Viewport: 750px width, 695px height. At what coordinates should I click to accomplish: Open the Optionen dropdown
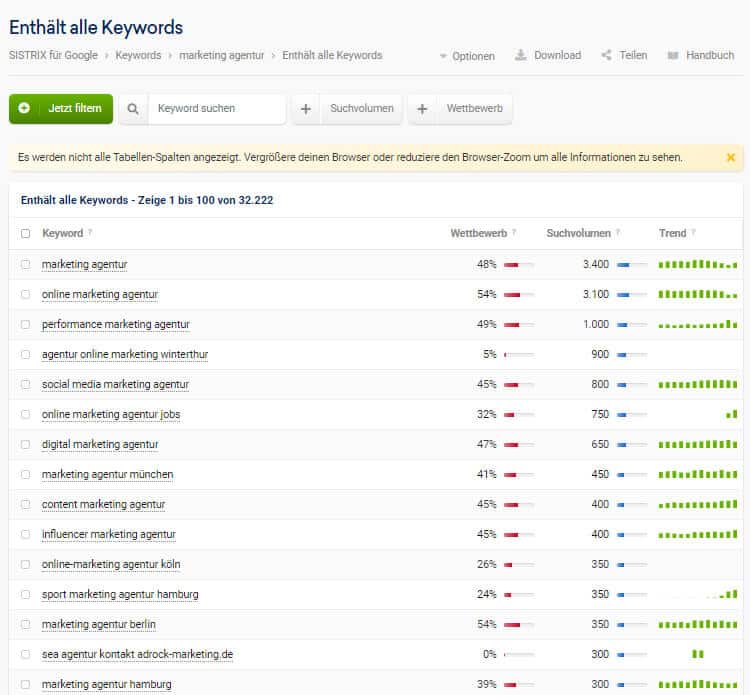(x=467, y=56)
